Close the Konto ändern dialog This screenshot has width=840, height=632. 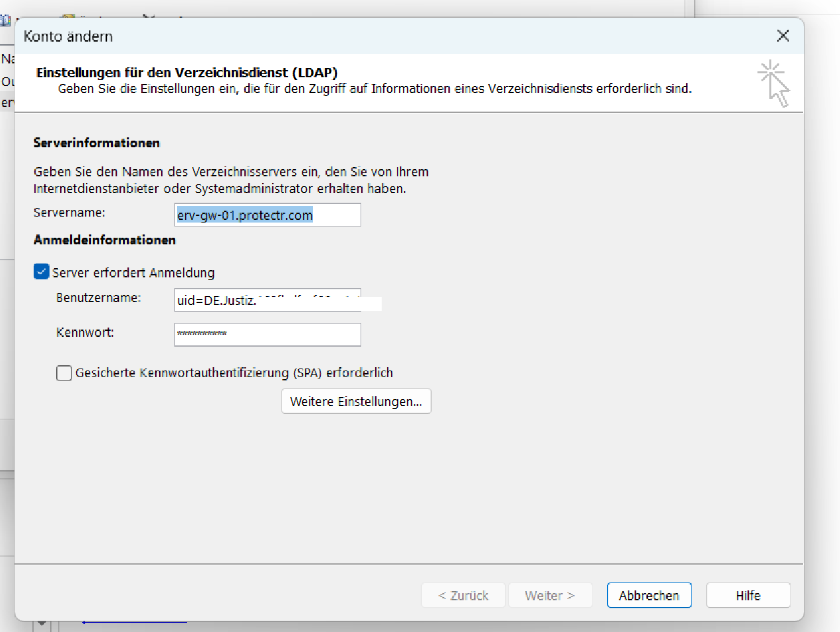tap(783, 36)
